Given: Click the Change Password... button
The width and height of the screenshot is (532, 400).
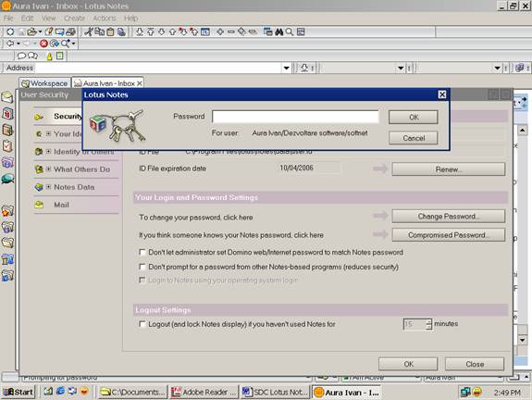Looking at the screenshot, I should [449, 217].
